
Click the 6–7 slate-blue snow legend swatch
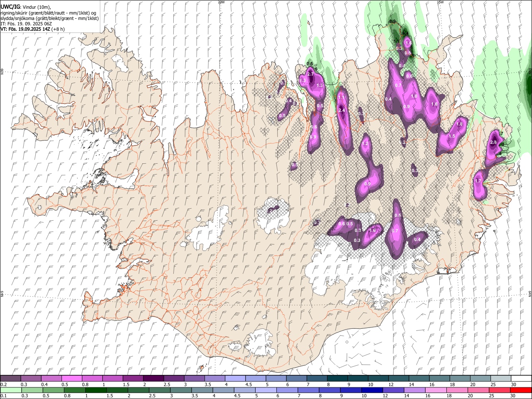coord(297,378)
